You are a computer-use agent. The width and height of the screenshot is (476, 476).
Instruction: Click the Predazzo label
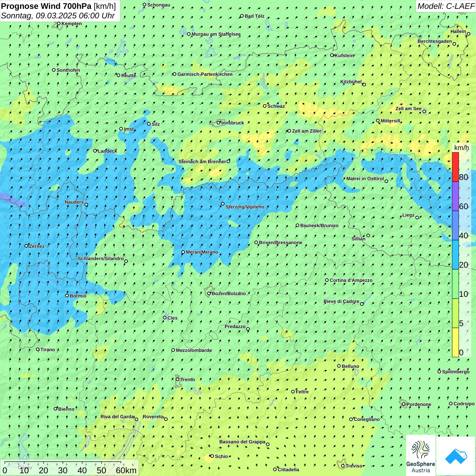pyautogui.click(x=235, y=326)
